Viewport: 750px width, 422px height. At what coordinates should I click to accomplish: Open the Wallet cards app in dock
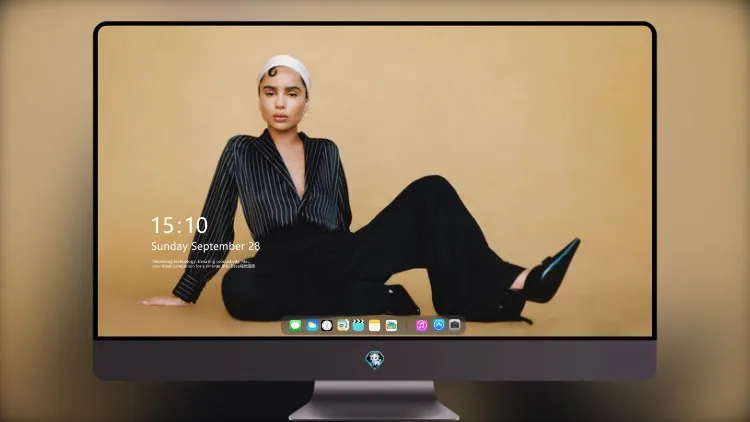(391, 325)
